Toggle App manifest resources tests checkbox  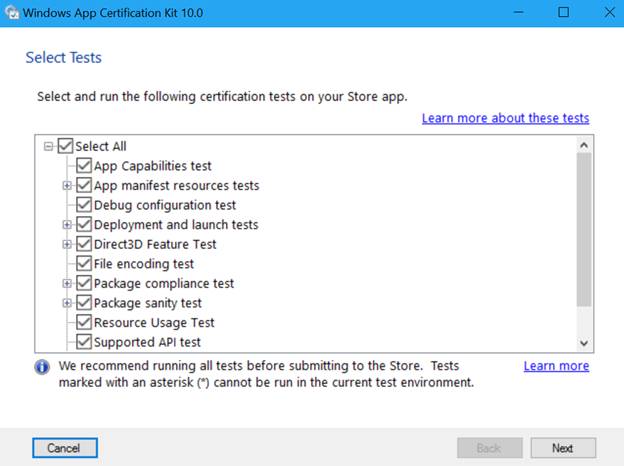(x=84, y=185)
